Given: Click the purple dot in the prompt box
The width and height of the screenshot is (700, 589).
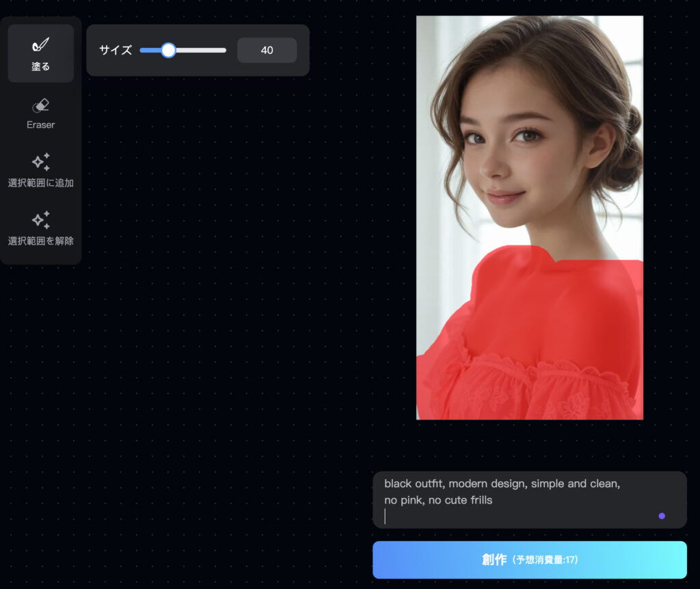Looking at the screenshot, I should (x=662, y=516).
